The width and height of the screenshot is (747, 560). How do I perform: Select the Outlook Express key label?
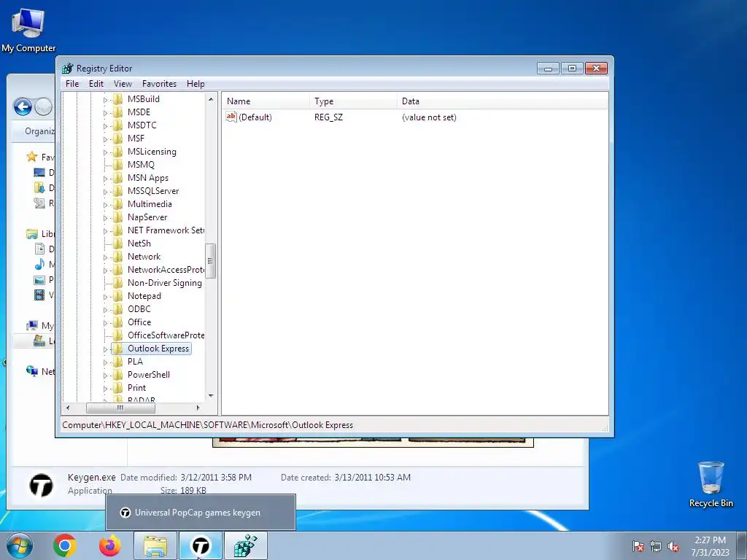[158, 349]
